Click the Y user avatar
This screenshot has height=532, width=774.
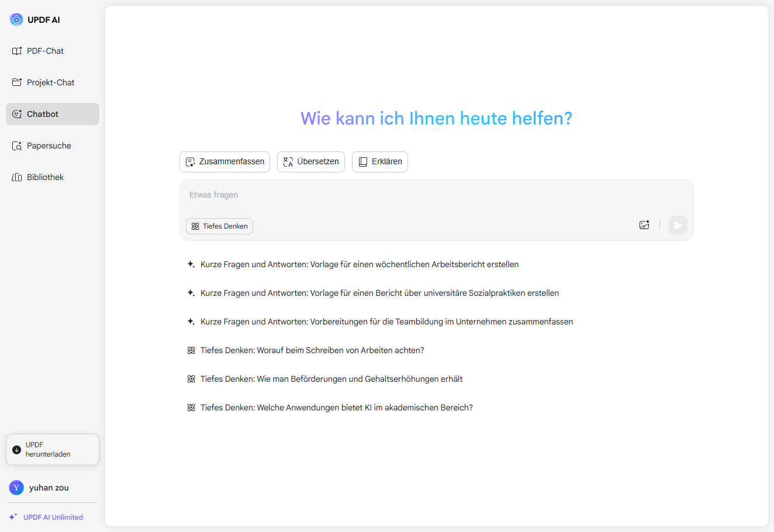point(16,488)
